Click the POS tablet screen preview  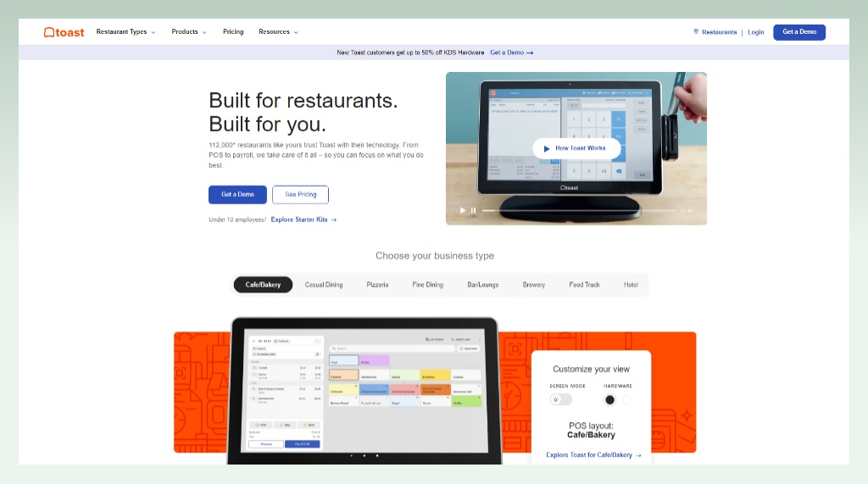366,391
